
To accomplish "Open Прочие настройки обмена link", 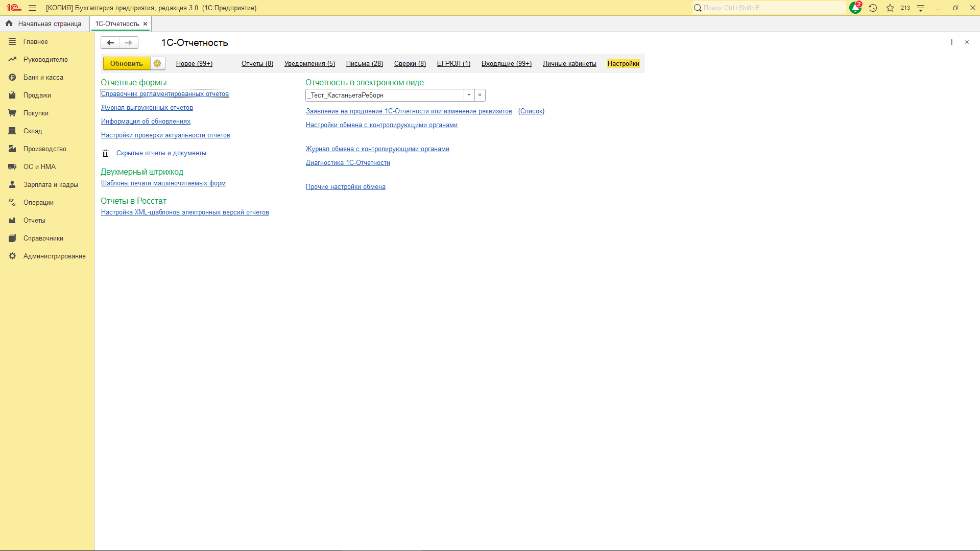I will coord(346,186).
